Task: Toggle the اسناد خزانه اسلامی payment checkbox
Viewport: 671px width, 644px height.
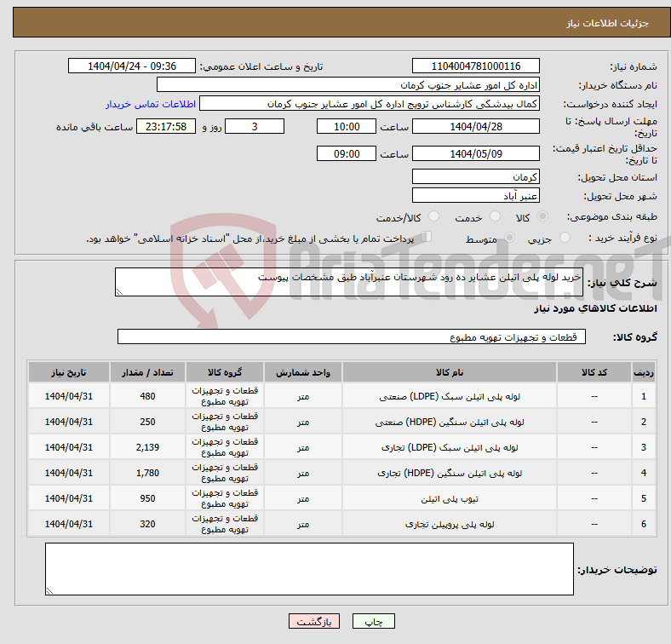Action: 427,237
